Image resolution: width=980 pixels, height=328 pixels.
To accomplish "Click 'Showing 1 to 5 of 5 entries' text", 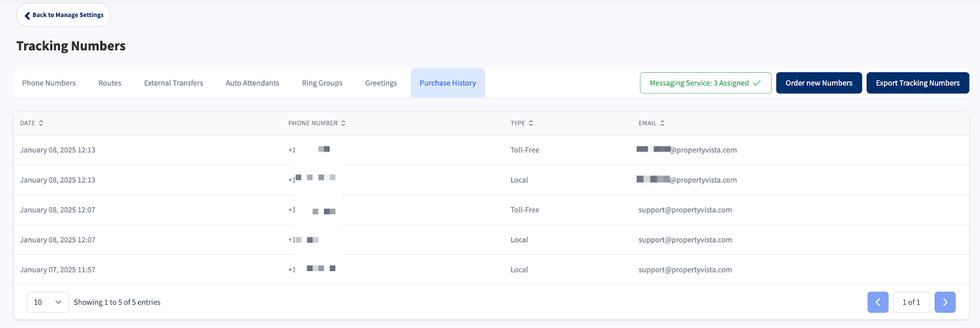I will (117, 302).
